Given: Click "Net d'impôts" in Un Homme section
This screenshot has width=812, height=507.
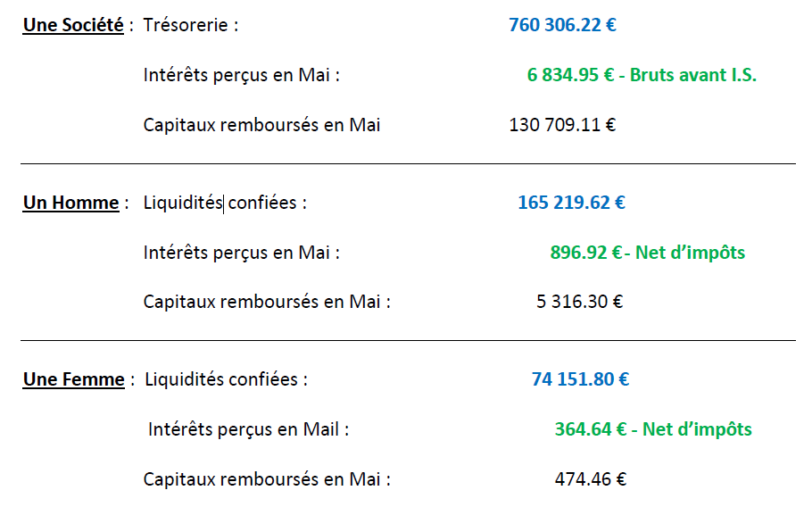Looking at the screenshot, I should 690,253.
